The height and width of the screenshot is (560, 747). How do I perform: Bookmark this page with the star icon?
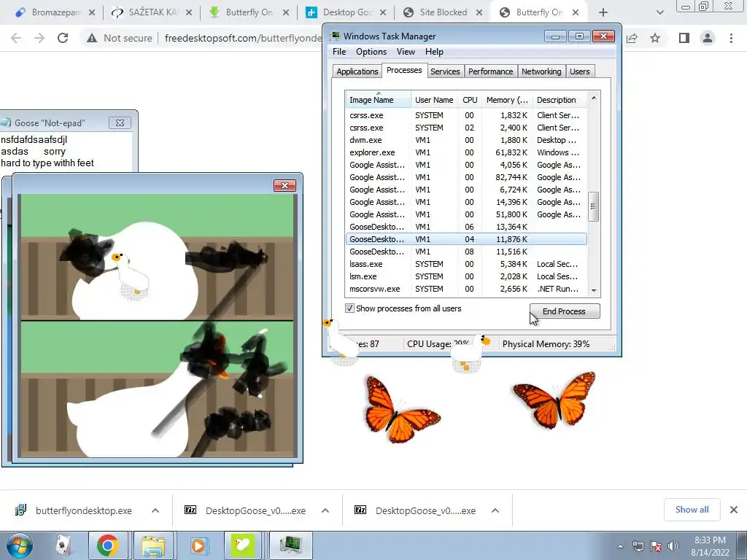[x=655, y=38]
